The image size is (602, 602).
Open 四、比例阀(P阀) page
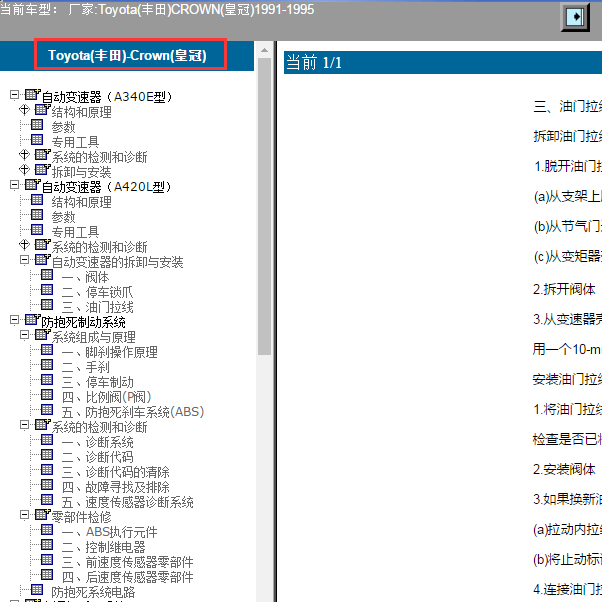(x=106, y=397)
